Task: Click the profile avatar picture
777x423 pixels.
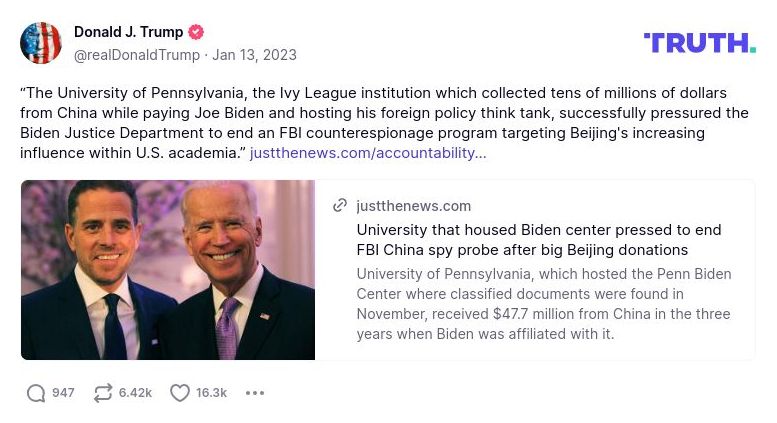Action: tap(41, 43)
